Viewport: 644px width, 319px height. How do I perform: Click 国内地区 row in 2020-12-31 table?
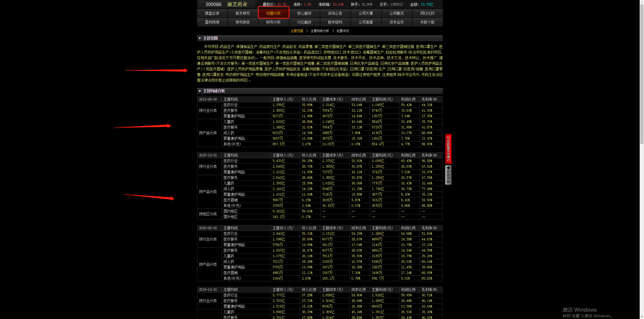[332, 211]
